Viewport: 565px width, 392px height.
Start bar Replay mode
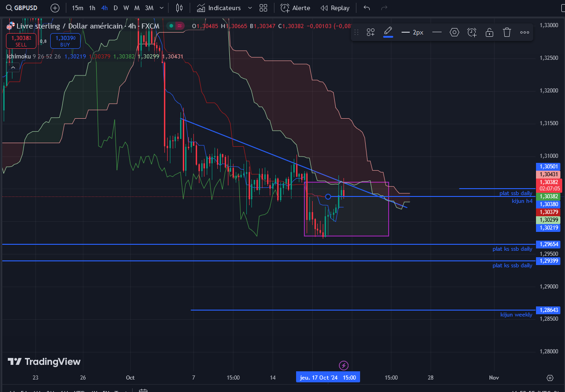(335, 8)
